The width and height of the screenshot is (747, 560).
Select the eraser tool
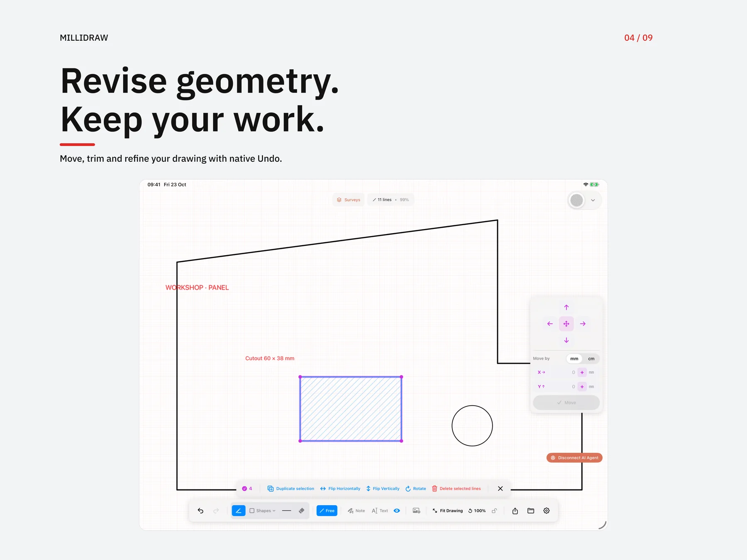point(302,511)
